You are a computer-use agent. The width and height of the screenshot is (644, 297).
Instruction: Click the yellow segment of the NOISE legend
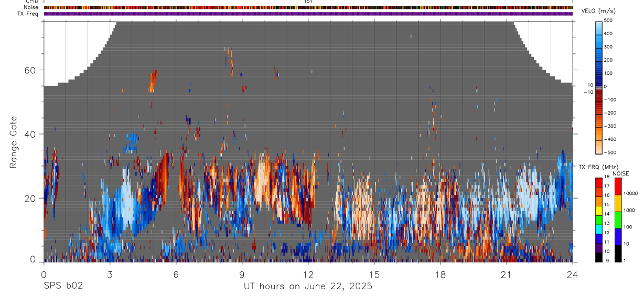tap(618, 203)
